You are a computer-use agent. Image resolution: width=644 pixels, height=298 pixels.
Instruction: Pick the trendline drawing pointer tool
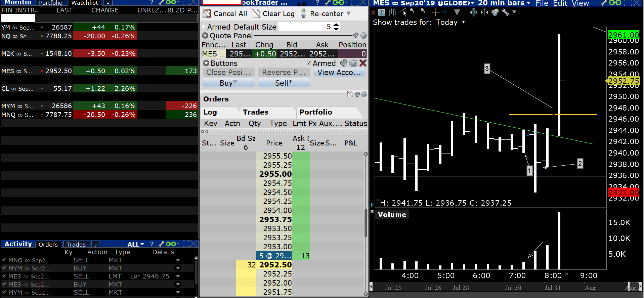pos(403,12)
